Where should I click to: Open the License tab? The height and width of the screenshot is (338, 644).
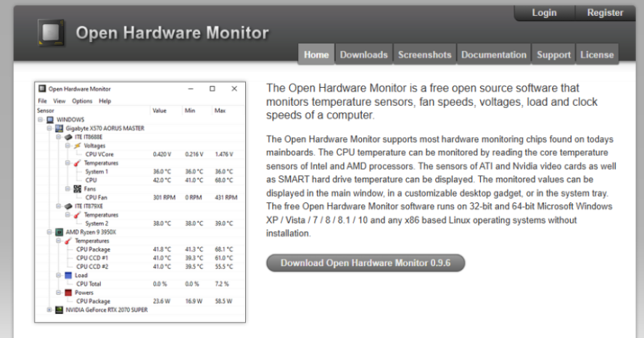pyautogui.click(x=597, y=54)
